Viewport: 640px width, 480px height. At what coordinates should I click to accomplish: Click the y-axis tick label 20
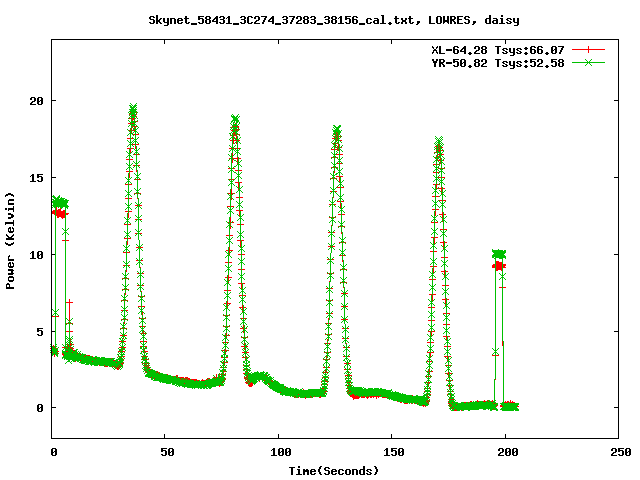tap(36, 101)
